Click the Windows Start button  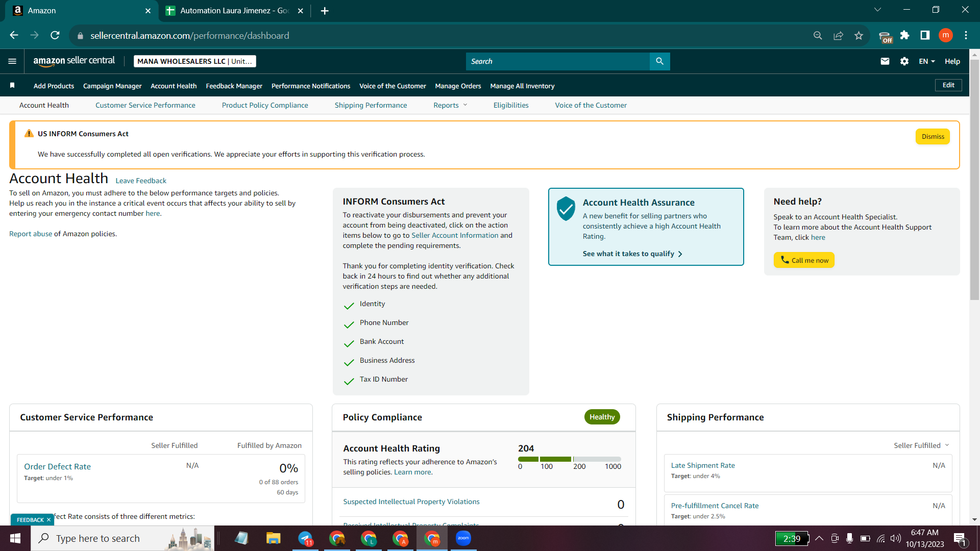(x=15, y=538)
